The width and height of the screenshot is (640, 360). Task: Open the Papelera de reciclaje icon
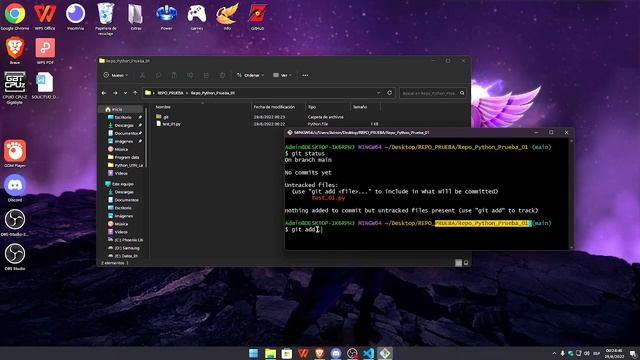pyautogui.click(x=106, y=19)
